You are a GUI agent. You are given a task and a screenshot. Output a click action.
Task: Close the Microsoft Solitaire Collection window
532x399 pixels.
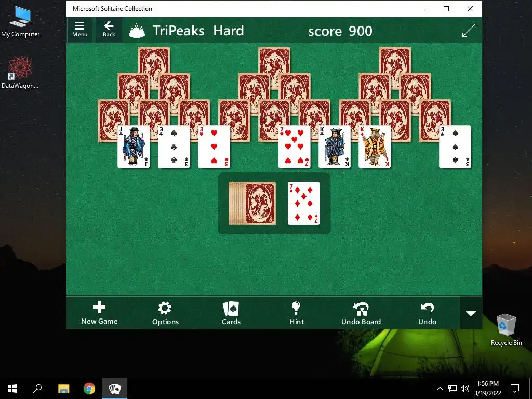coord(470,9)
